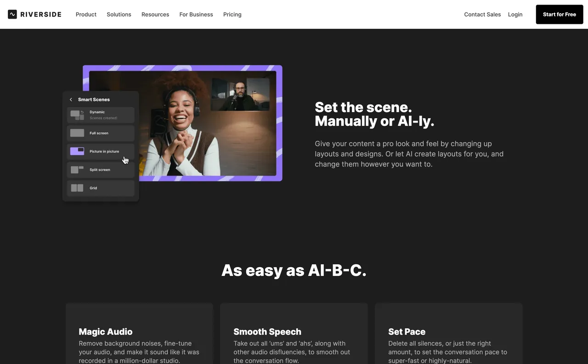
Task: Click the small inset video of bearded man
Action: click(240, 94)
